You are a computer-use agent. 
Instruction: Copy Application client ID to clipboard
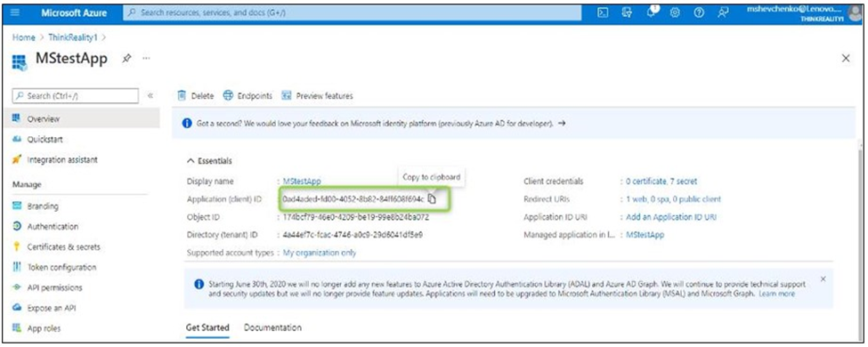[x=433, y=199]
